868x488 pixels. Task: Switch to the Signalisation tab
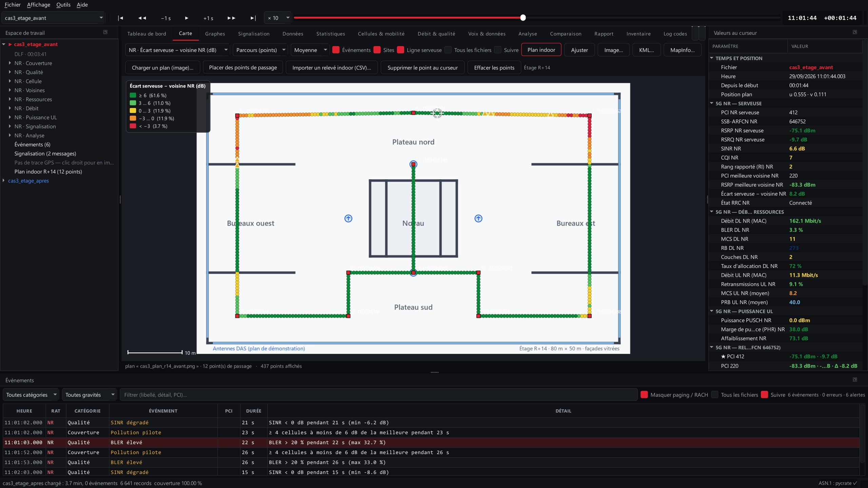(x=254, y=34)
